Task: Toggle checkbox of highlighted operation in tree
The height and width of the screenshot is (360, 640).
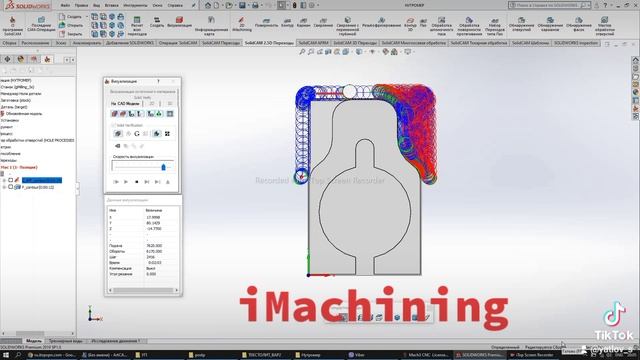Action: [x=11, y=180]
